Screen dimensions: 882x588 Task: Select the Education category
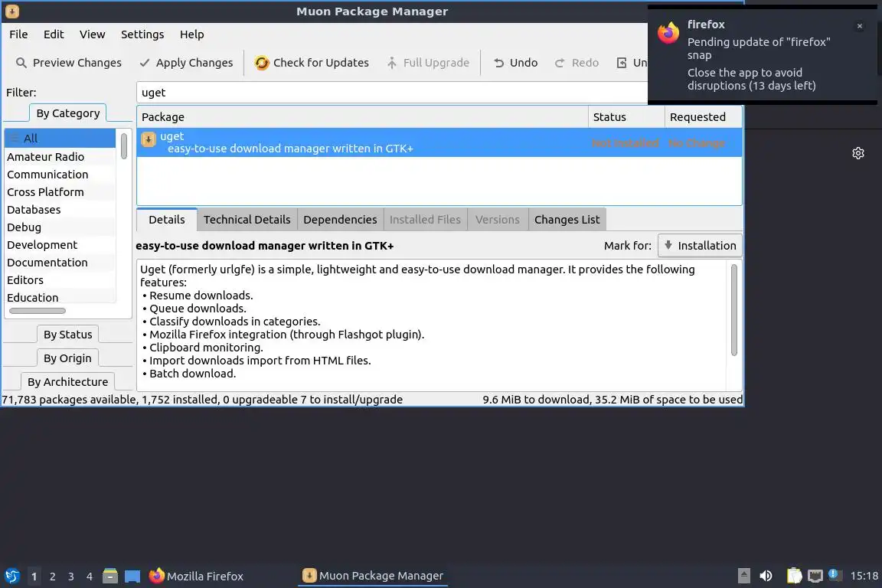tap(60, 297)
